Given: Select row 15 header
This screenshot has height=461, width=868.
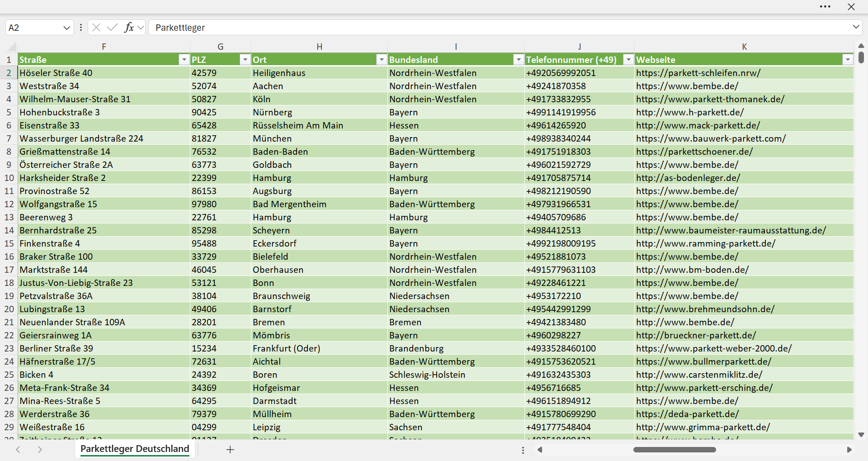Looking at the screenshot, I should click(x=9, y=243).
